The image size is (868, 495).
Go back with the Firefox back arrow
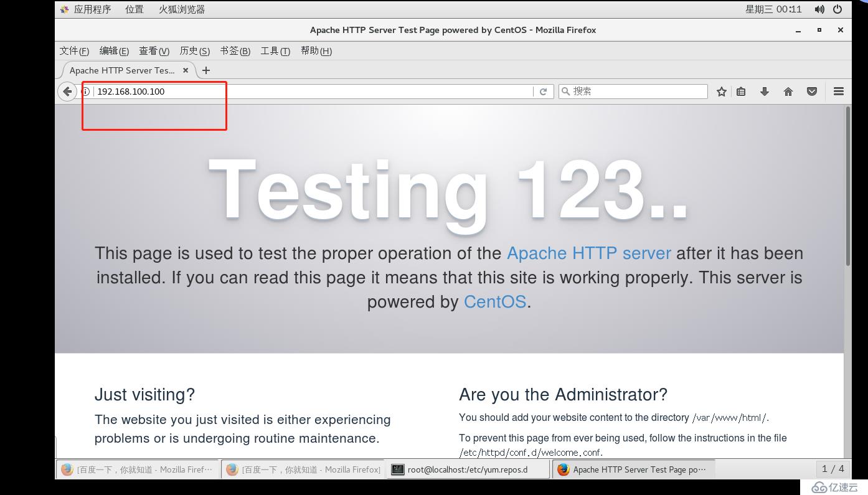coord(67,92)
